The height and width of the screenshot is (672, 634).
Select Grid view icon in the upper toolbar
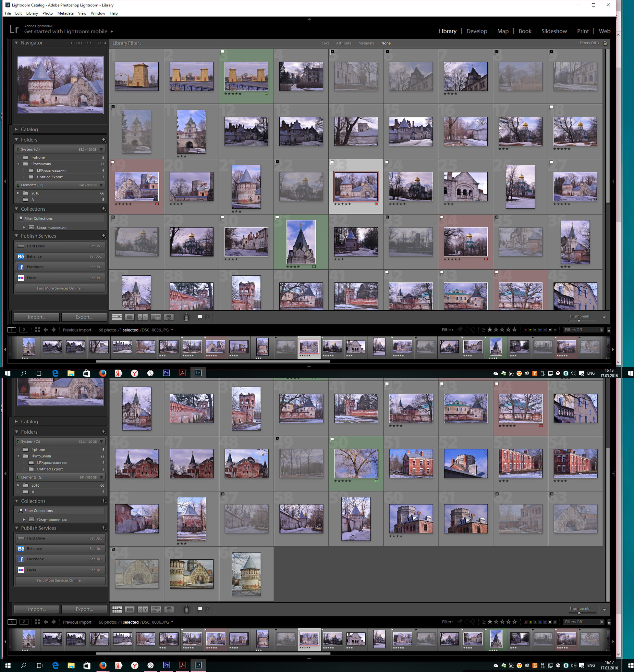click(117, 317)
